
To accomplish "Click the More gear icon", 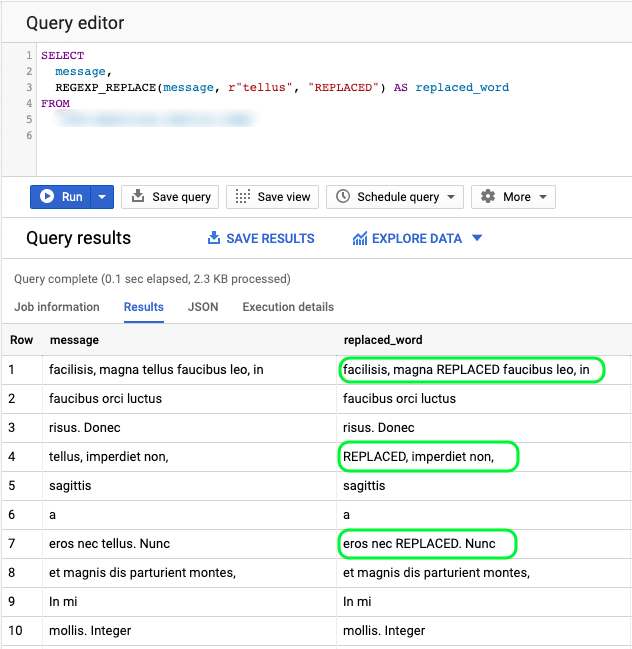I will click(x=488, y=197).
